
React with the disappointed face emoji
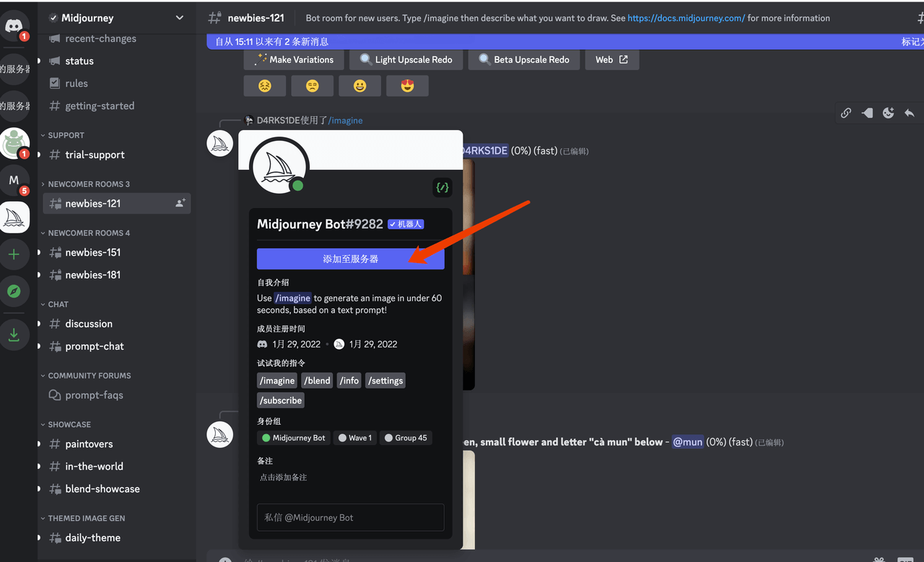[312, 86]
